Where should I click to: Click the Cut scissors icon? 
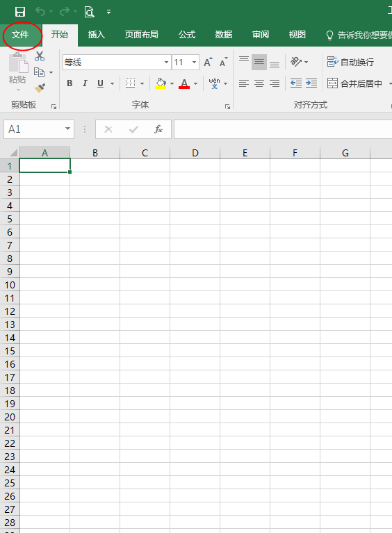(x=40, y=56)
